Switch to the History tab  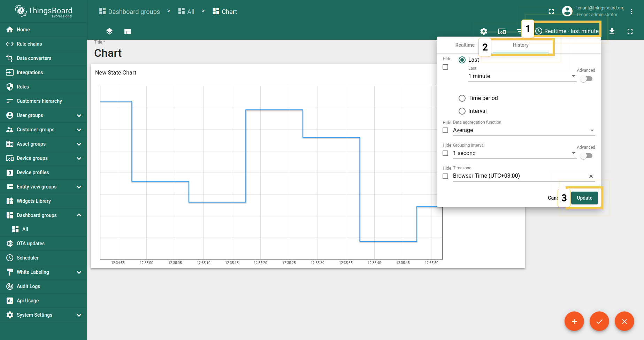[x=521, y=45]
